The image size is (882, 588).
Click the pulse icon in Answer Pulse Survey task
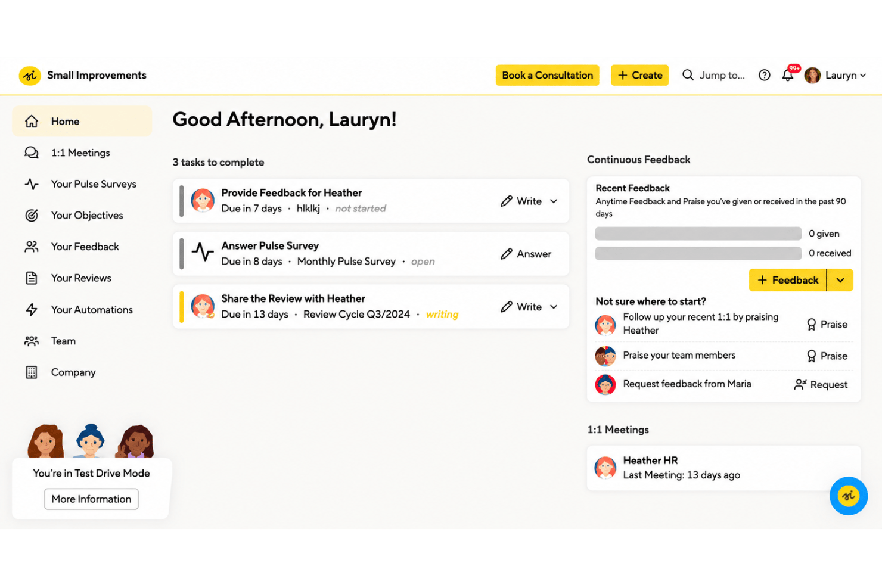[203, 253]
